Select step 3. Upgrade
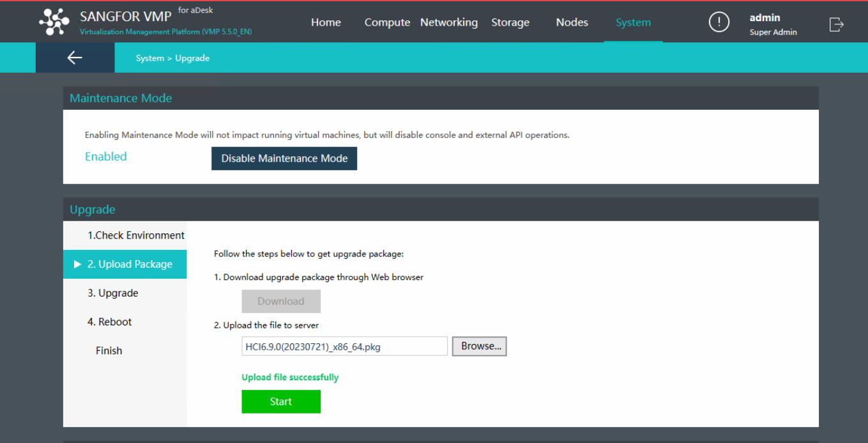This screenshot has width=868, height=443. (125, 293)
